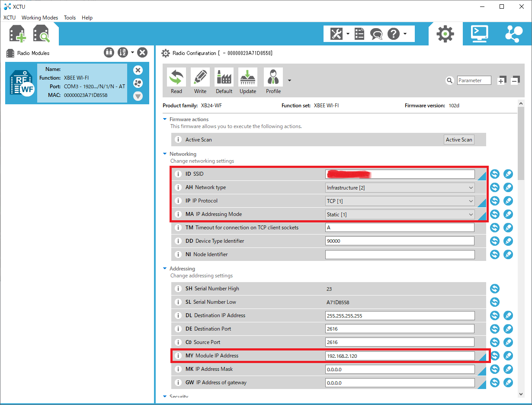This screenshot has height=405, width=532.
Task: Open the Working Modes menu
Action: [40, 18]
